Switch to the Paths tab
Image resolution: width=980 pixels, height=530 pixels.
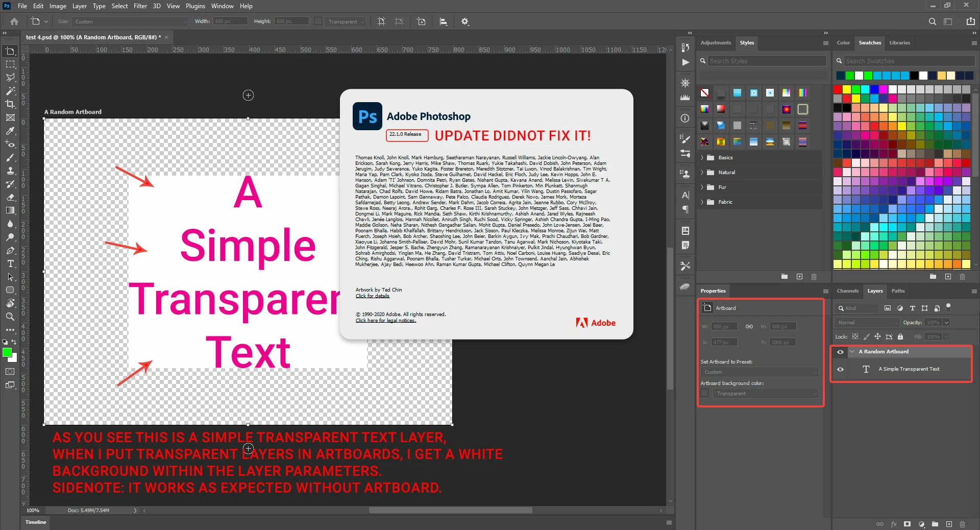[898, 291]
